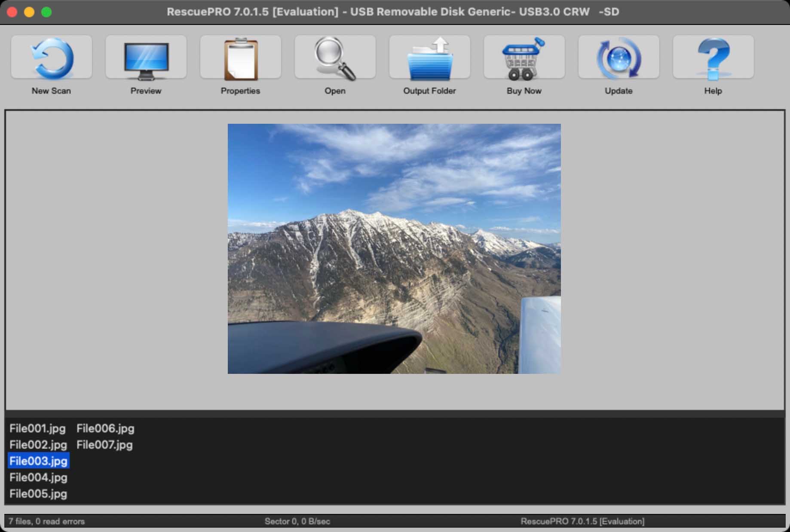Select File006.jpg in the file list
The height and width of the screenshot is (532, 790).
(x=105, y=428)
